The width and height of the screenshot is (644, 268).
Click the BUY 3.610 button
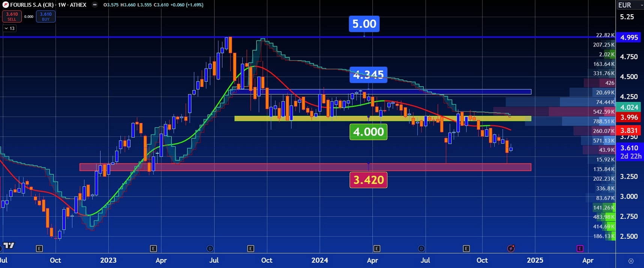point(46,16)
